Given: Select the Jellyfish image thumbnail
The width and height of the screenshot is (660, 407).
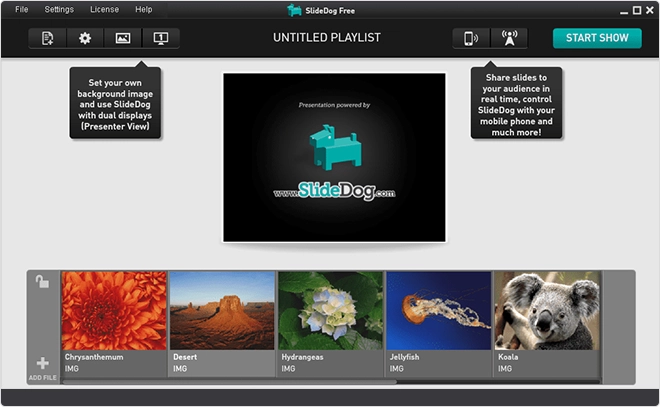Looking at the screenshot, I should (x=439, y=311).
